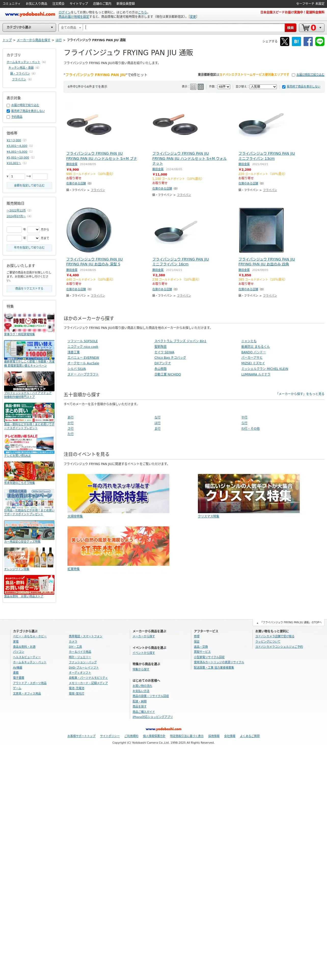Image resolution: width=327 pixels, height=980 pixels.
Task: Open お皿のみ 深型 S product thumbnail
Action: [x=89, y=230]
